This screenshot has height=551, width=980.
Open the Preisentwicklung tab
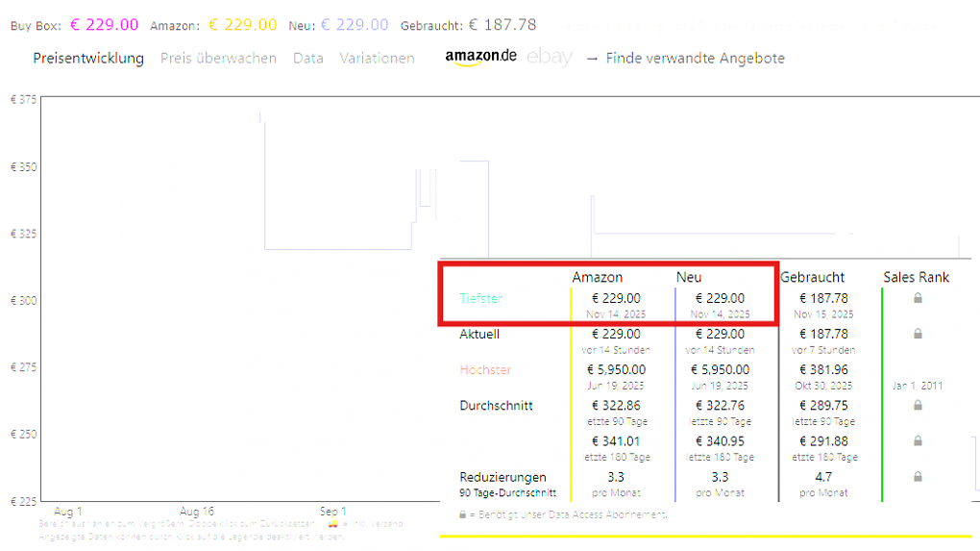coord(88,58)
